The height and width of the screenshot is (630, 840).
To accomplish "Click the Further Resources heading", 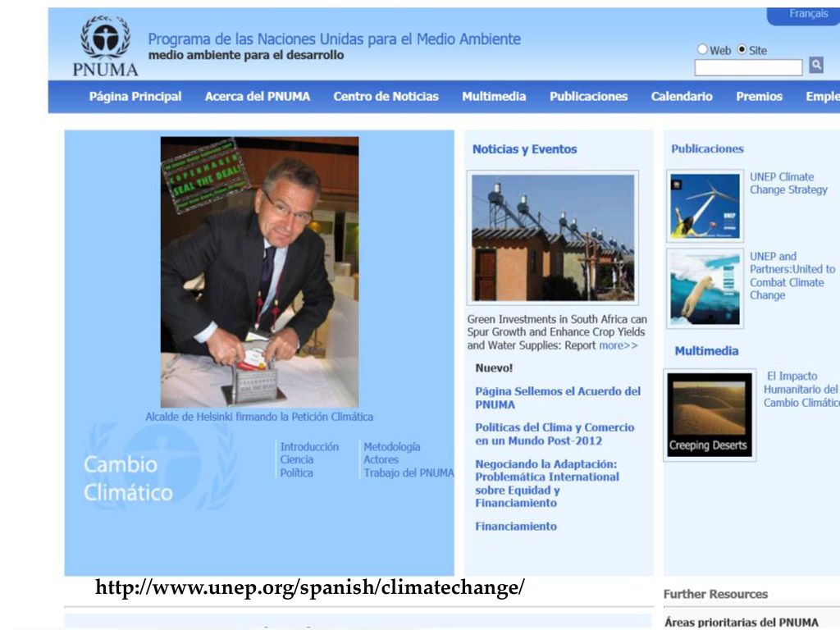I will [715, 594].
